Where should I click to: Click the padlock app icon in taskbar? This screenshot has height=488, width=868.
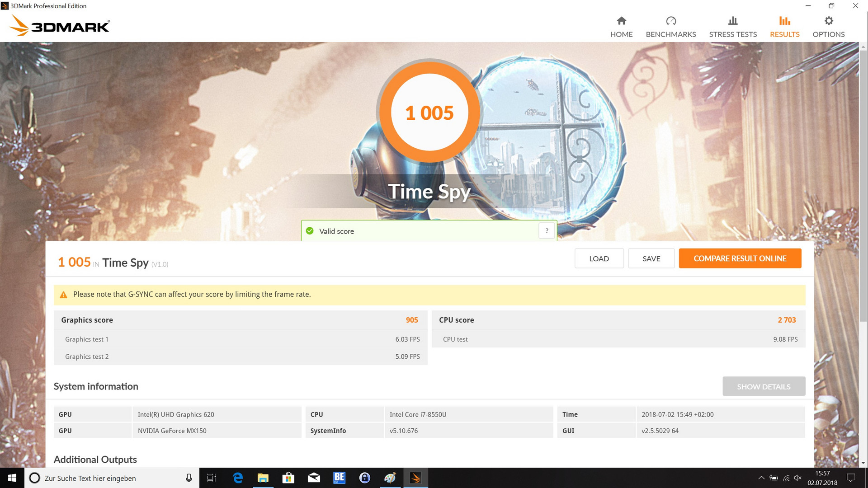[364, 478]
